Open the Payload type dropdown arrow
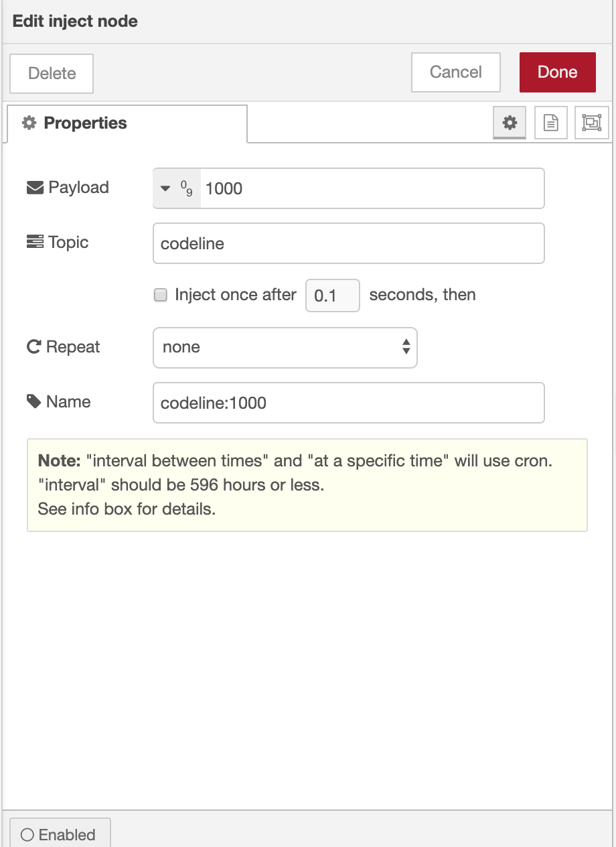 pyautogui.click(x=166, y=189)
